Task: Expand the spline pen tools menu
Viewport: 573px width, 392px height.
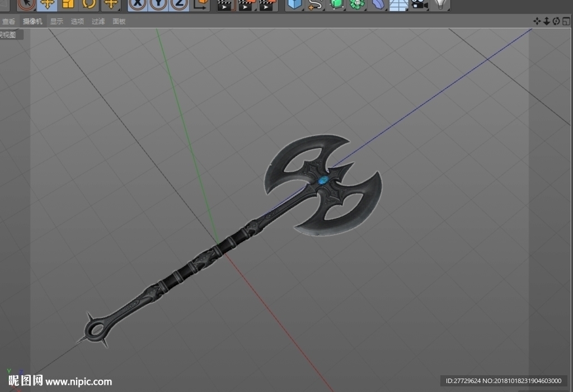Action: click(x=316, y=4)
